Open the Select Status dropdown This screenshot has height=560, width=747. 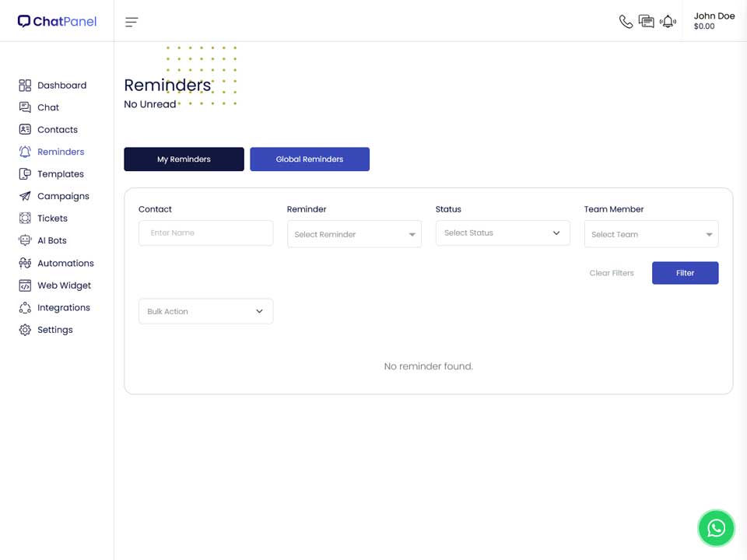click(503, 233)
